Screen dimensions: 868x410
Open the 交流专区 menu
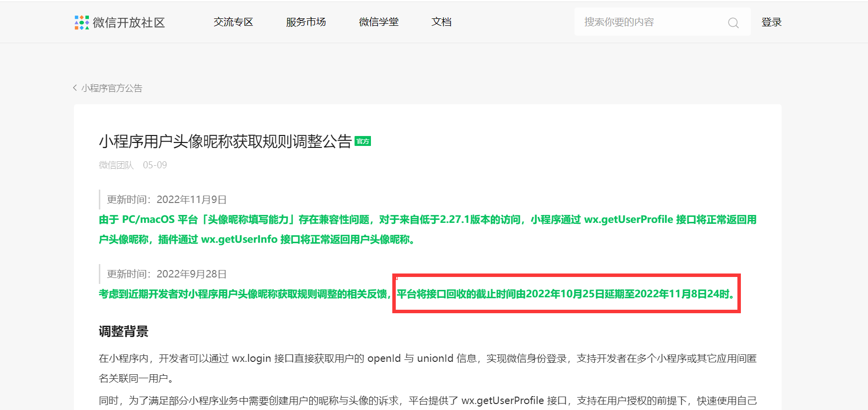[233, 22]
